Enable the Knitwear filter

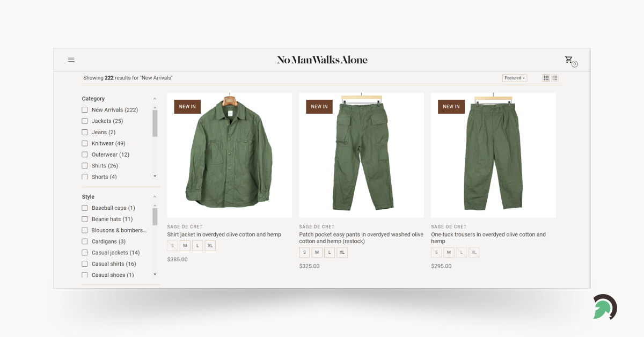[x=84, y=143]
